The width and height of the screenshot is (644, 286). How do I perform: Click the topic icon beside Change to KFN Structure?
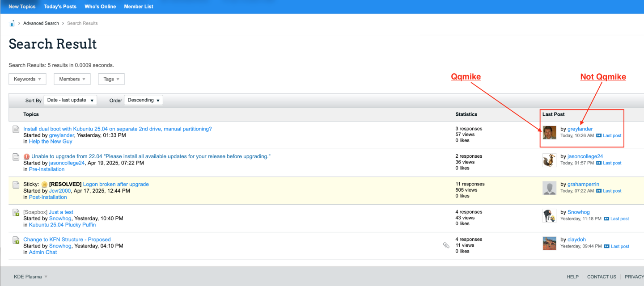(x=16, y=240)
